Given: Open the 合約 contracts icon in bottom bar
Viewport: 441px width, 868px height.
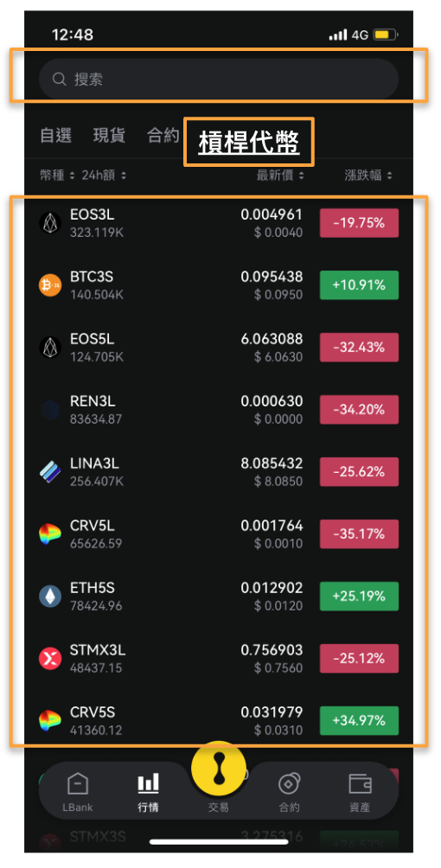Looking at the screenshot, I should tap(289, 784).
